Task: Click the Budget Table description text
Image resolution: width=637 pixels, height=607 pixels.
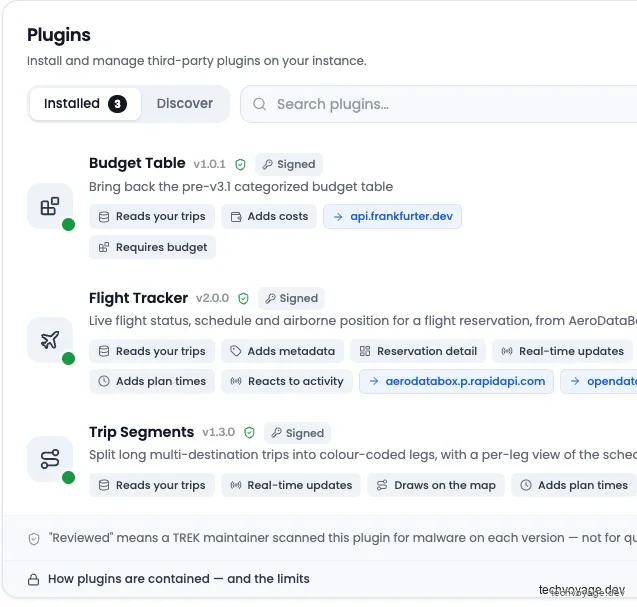Action: click(x=241, y=186)
